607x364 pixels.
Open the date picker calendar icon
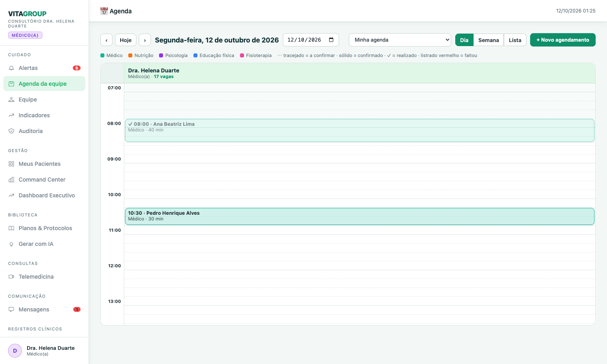(x=331, y=40)
